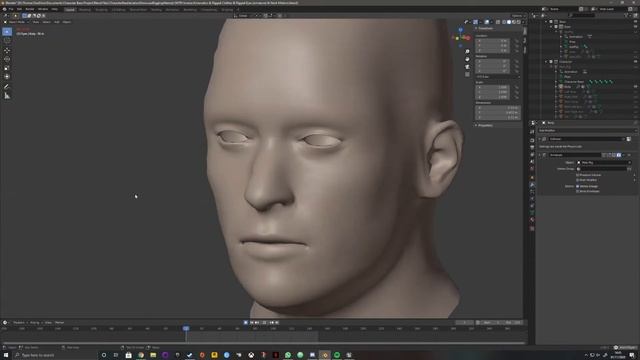Expand the Properties sidebar panel
Screen dimensions: 640x360
point(476,125)
